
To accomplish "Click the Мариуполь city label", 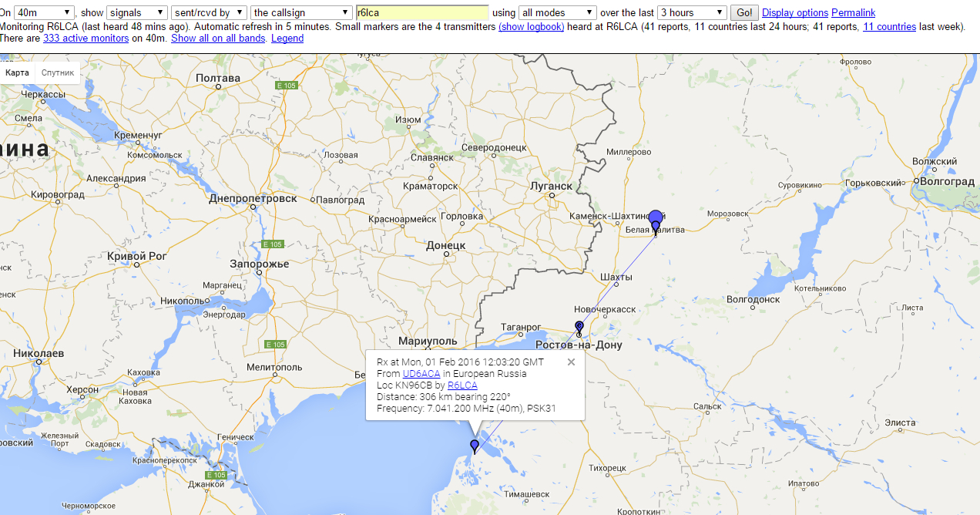I will 428,341.
